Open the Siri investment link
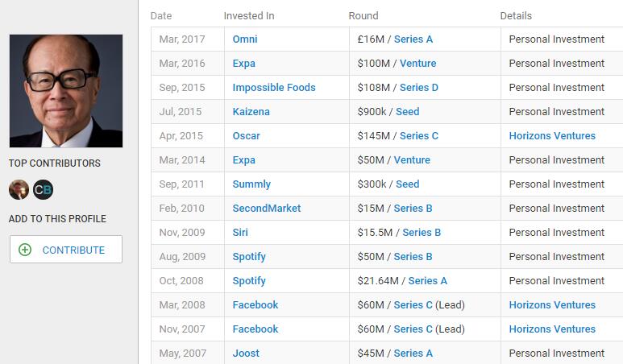623x364 pixels. (240, 233)
